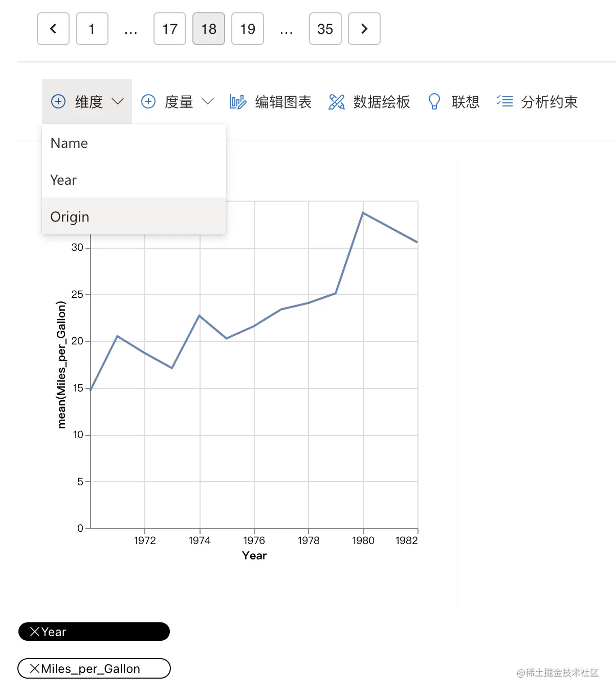The height and width of the screenshot is (695, 616).
Task: Collapse the 维度 dropdown chevron
Action: coord(118,101)
